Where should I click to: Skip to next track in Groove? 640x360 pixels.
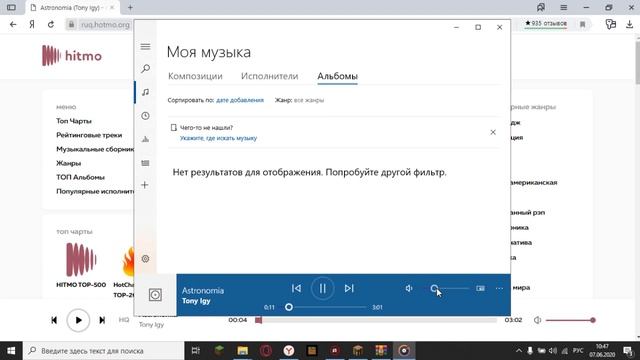[x=349, y=288]
